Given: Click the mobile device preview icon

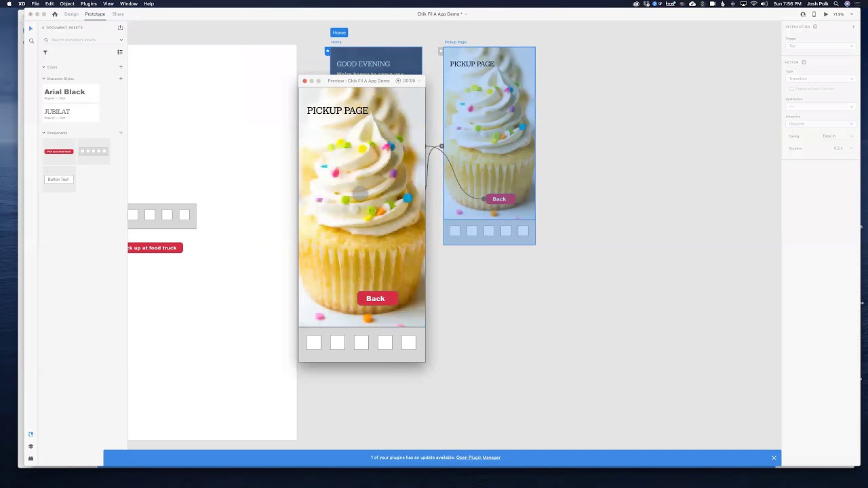Looking at the screenshot, I should [814, 14].
